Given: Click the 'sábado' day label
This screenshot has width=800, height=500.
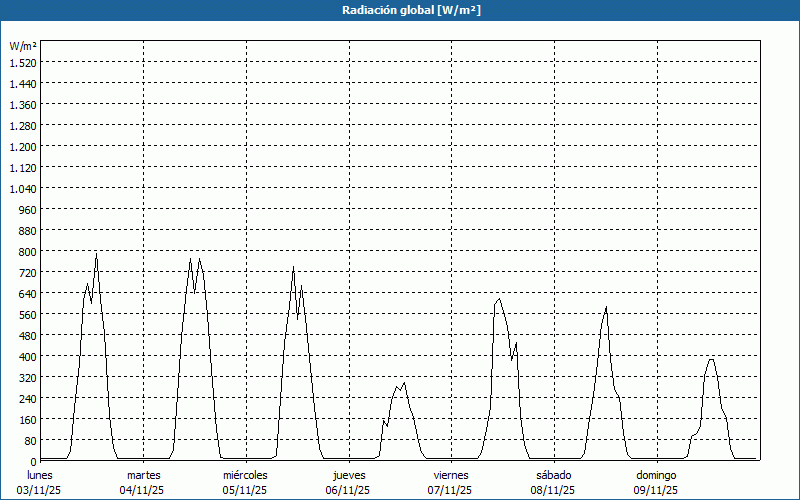Looking at the screenshot, I should (x=554, y=475).
